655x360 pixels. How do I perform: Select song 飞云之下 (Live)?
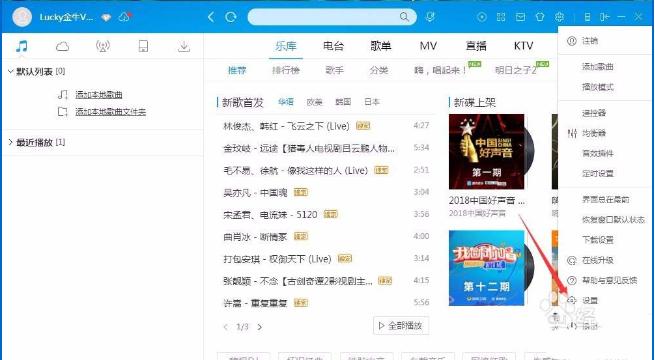286,126
